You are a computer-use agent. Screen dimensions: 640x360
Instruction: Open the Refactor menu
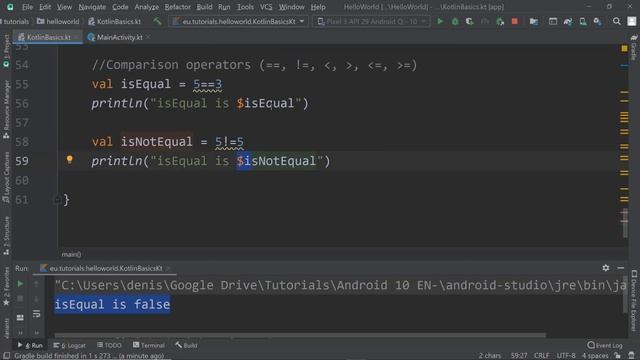pos(178,7)
